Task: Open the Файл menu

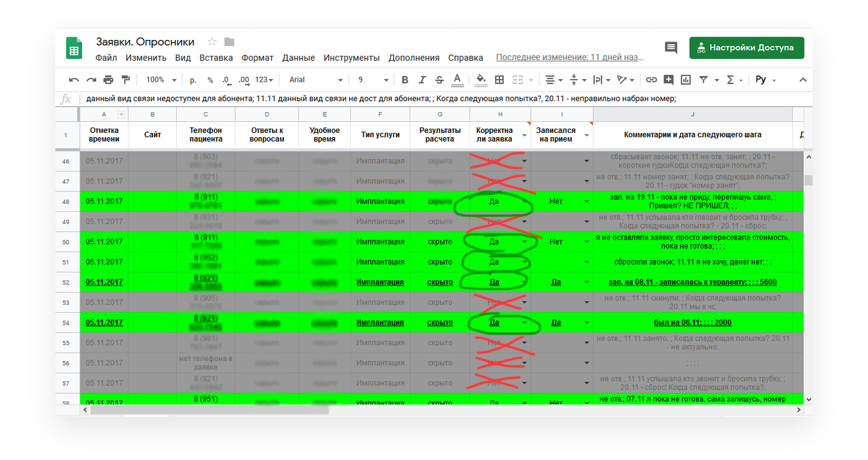Action: (x=106, y=58)
